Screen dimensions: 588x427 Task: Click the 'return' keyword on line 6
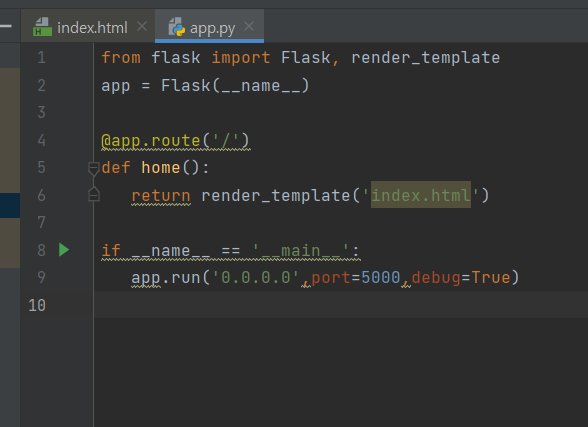[x=161, y=196]
